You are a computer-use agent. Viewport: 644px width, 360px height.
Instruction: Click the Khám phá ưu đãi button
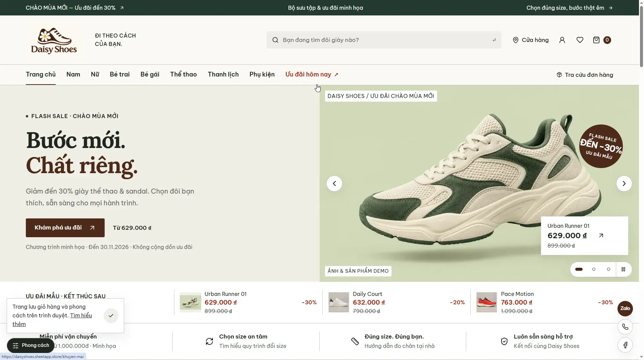coord(65,228)
